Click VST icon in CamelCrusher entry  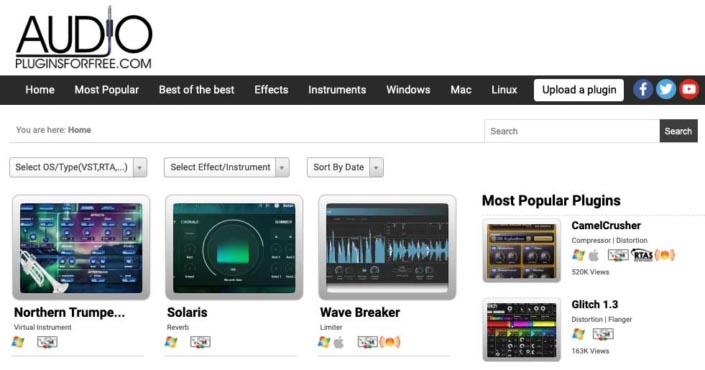tap(618, 255)
